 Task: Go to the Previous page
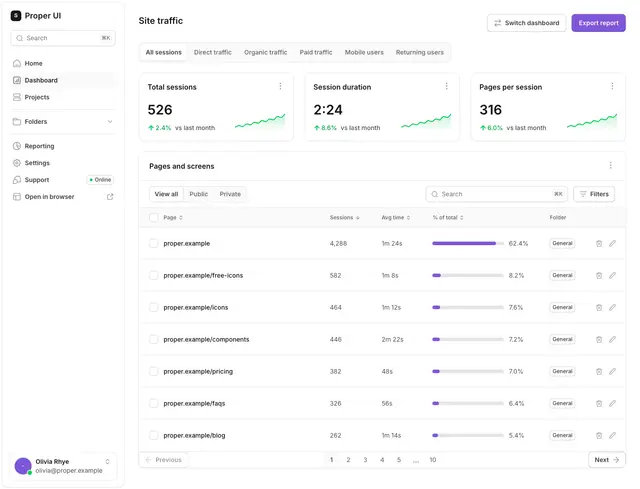tap(164, 460)
